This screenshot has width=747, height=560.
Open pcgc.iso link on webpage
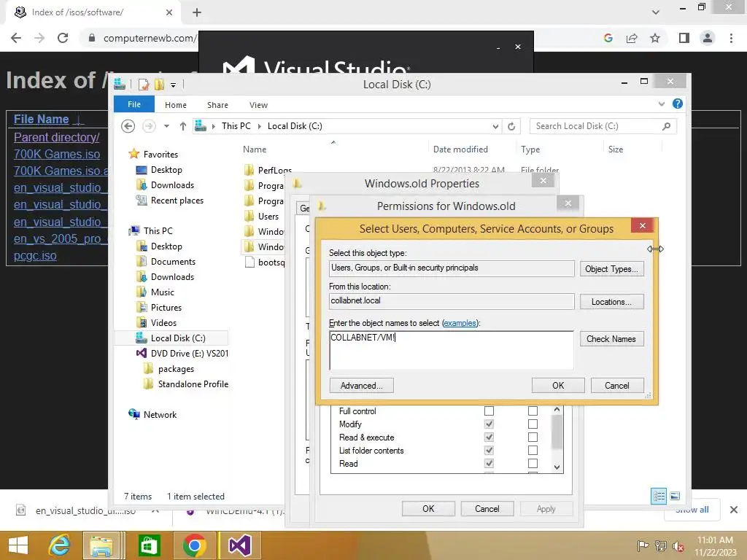click(35, 256)
